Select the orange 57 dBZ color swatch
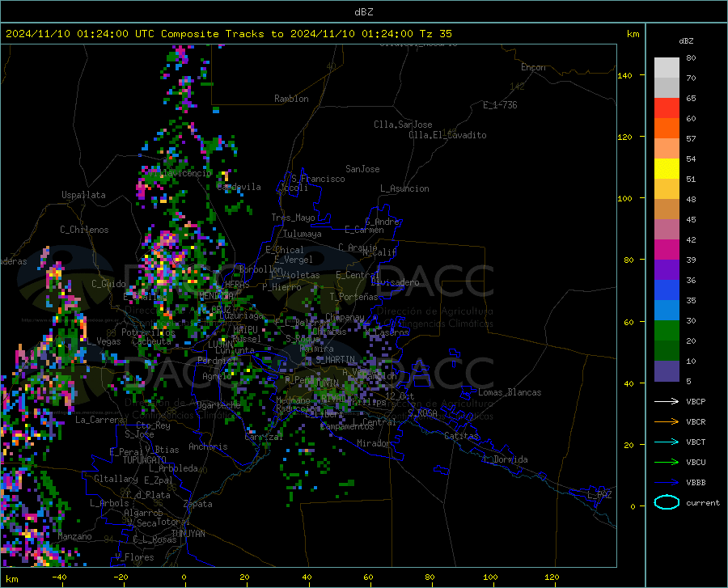This screenshot has height=588, width=728. (x=667, y=129)
